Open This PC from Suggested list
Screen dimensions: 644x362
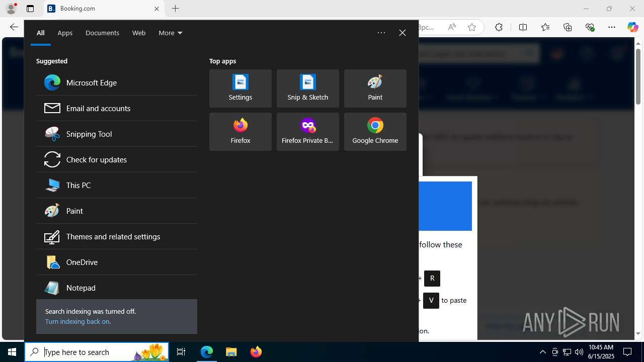(117, 185)
